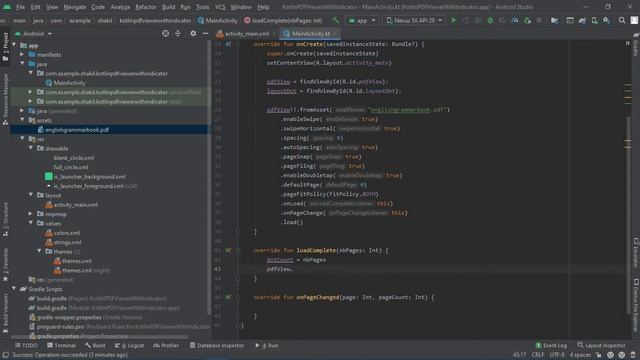Open the Build menu

pos(168,7)
